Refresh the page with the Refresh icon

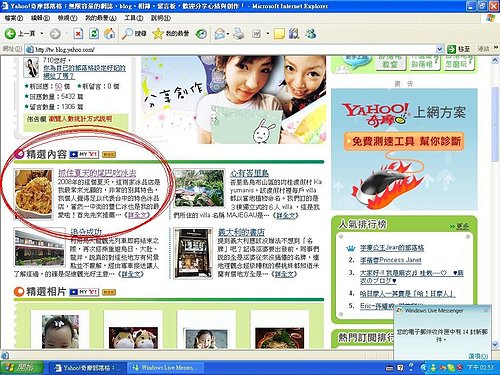click(x=94, y=34)
